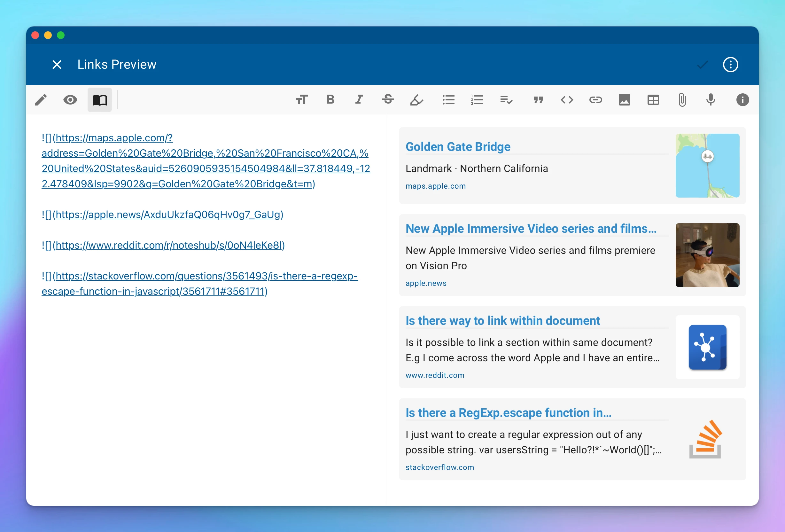Screen dimensions: 785x532
Task: Toggle the Book/reader view mode
Action: point(99,99)
